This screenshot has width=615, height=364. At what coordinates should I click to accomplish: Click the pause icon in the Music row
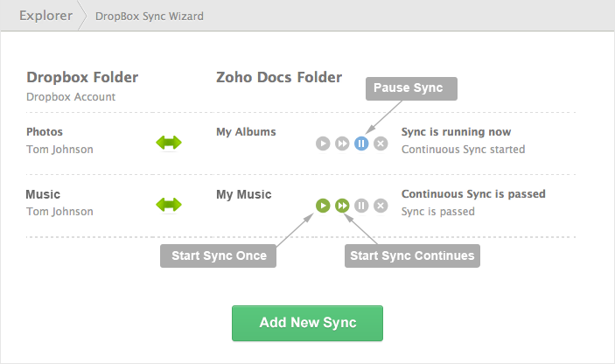pos(361,206)
